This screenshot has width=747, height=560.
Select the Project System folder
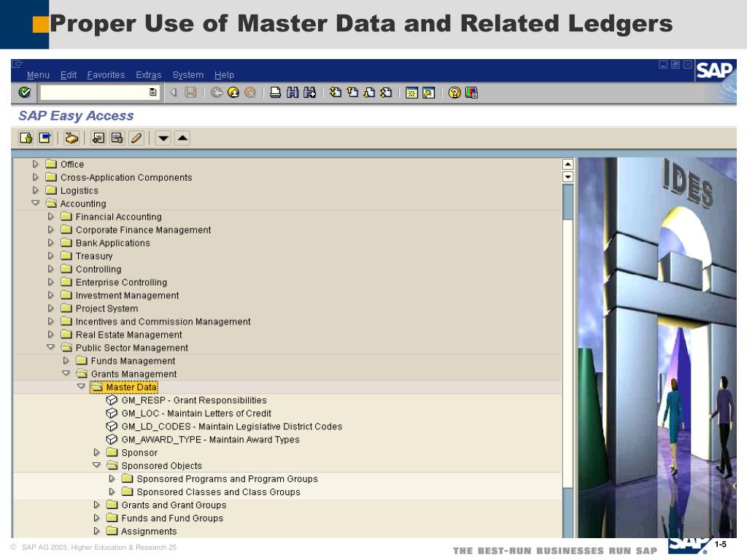click(x=107, y=308)
